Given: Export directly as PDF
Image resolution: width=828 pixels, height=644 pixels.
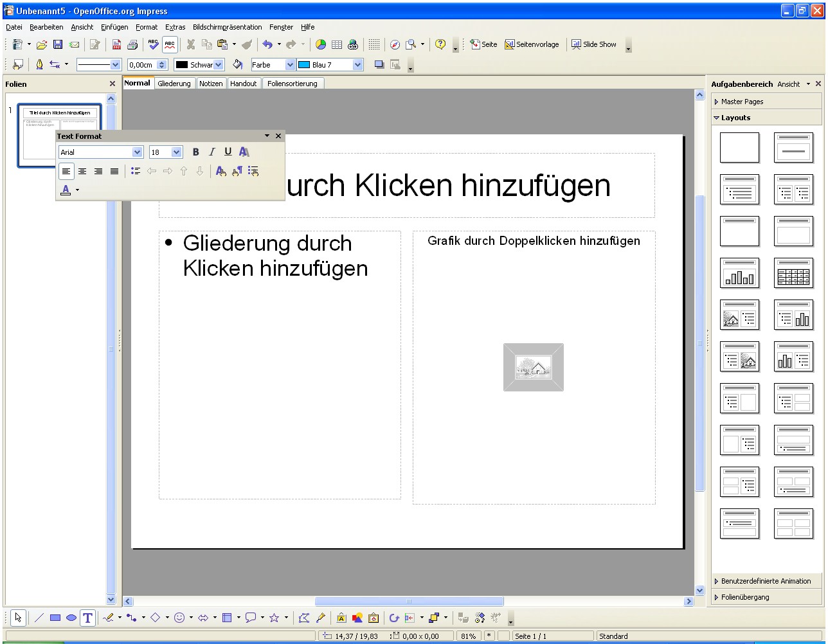Looking at the screenshot, I should [116, 44].
